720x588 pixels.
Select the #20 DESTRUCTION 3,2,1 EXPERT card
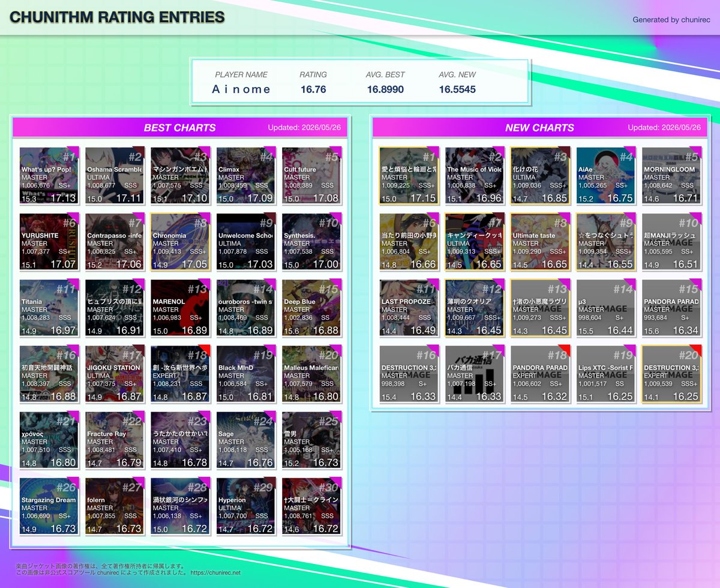tap(671, 374)
